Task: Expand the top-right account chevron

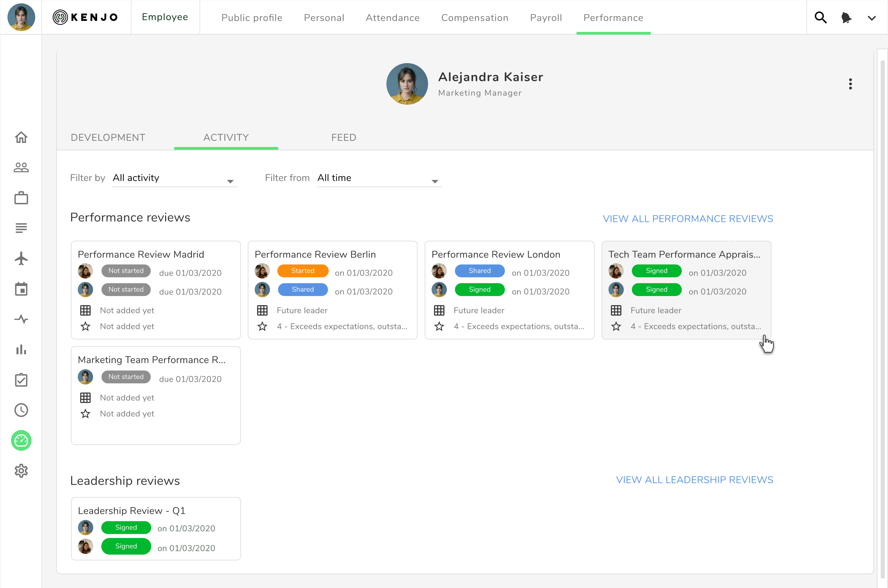Action: point(871,18)
